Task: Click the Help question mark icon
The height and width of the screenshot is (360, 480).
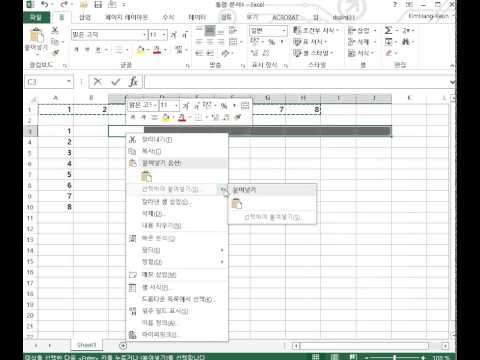Action: pyautogui.click(x=395, y=4)
